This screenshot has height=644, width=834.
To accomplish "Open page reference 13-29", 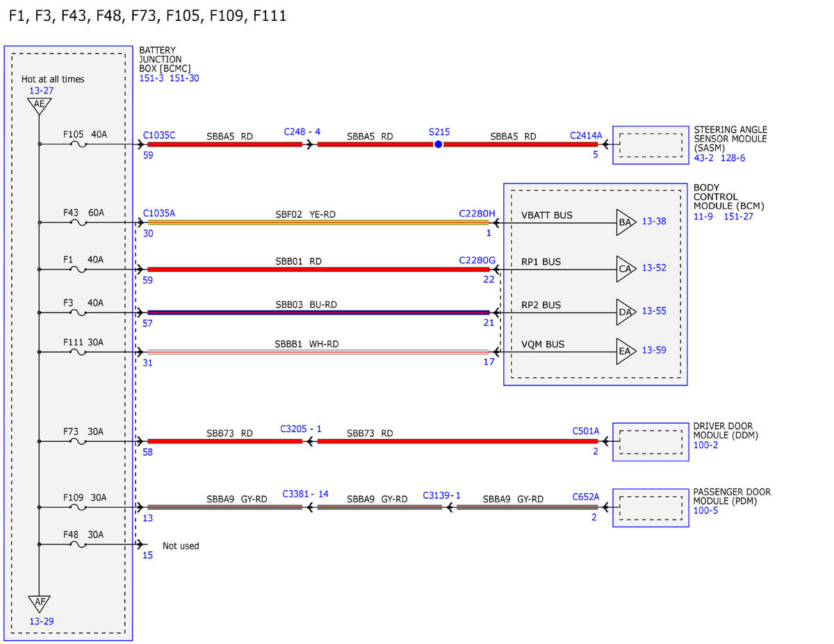I will coord(41,621).
